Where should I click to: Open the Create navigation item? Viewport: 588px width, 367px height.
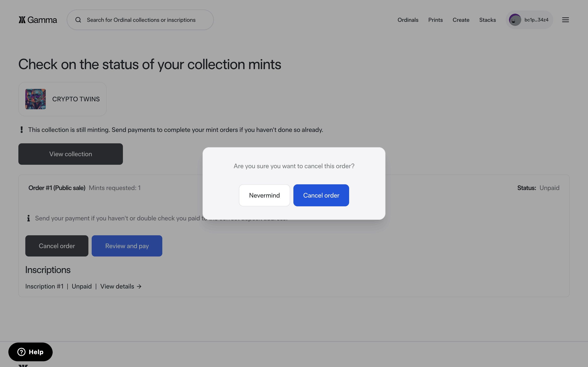tap(461, 20)
